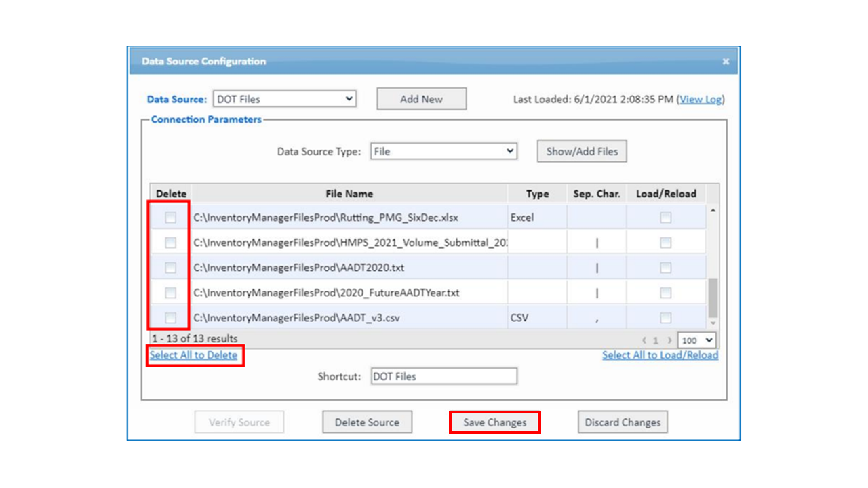
Task: Check Delete box for AADT2020.txt
Action: (x=170, y=268)
